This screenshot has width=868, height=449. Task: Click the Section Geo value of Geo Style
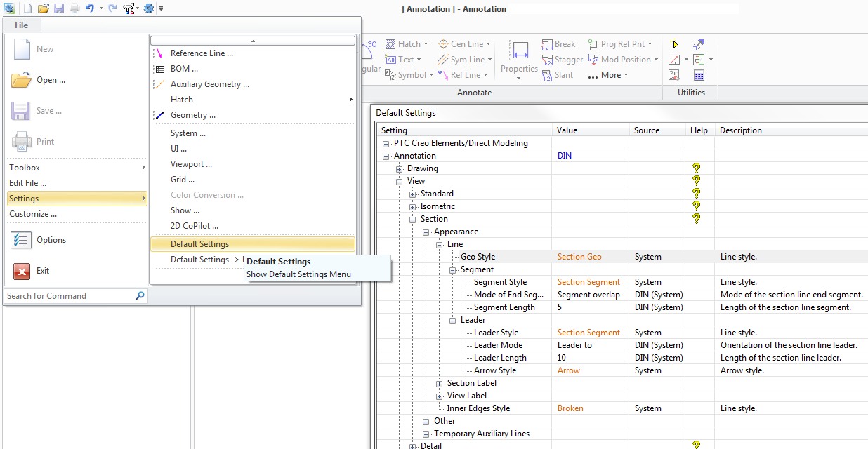click(x=579, y=257)
